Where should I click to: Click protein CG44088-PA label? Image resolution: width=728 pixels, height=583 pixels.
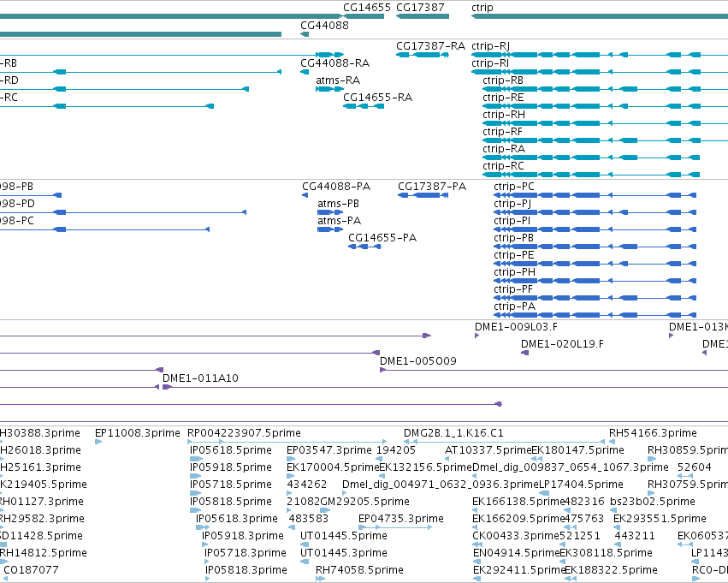click(336, 187)
